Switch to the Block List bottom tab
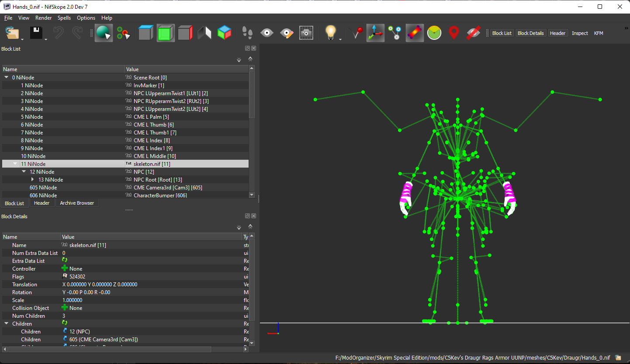The width and height of the screenshot is (630, 364). (x=14, y=203)
